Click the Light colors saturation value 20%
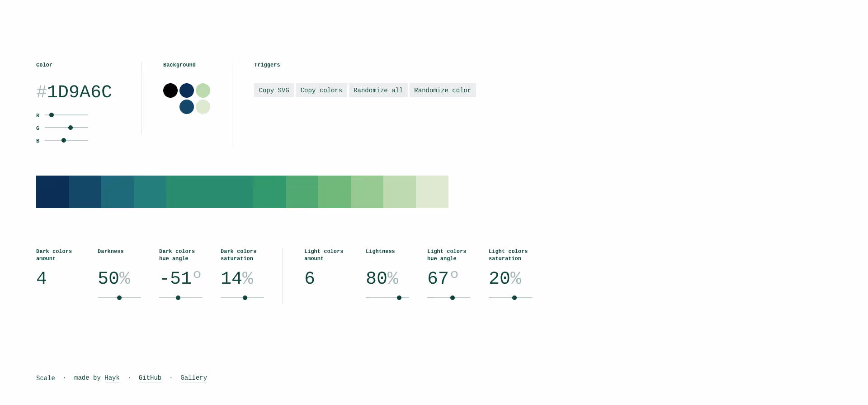868x405 pixels. [505, 278]
